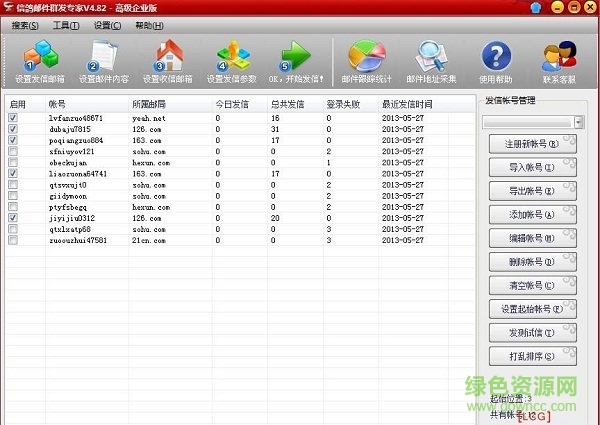Sort by 总共发信 column header

pyautogui.click(x=288, y=103)
